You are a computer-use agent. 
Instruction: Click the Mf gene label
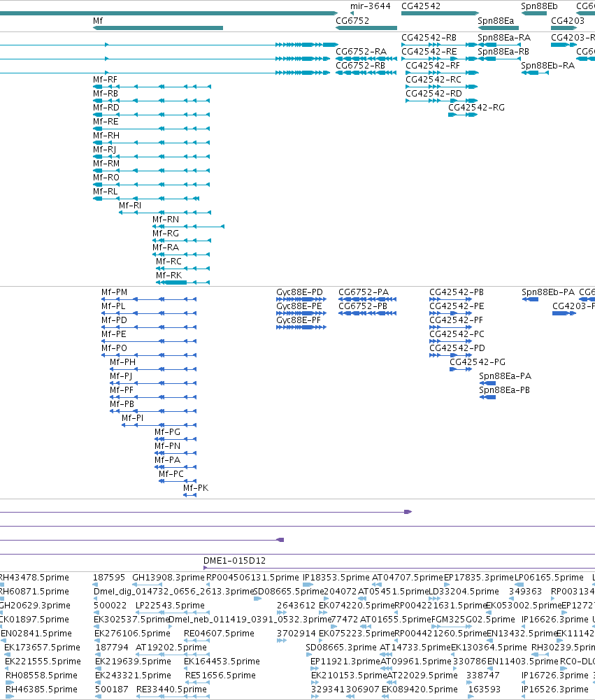point(98,21)
